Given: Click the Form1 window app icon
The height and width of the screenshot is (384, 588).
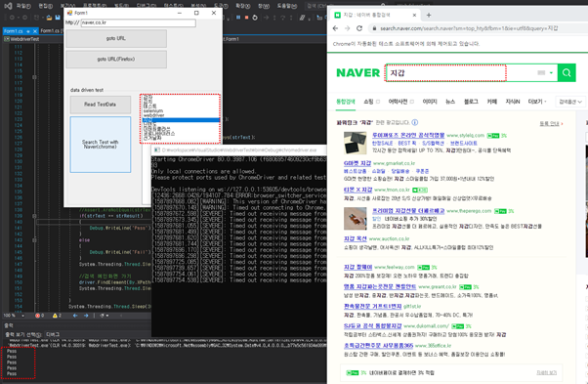Looking at the screenshot, I should click(69, 13).
